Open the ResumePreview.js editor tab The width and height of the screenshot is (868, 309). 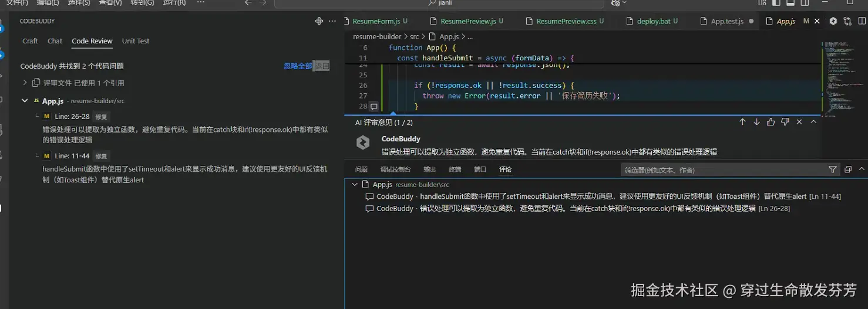pos(467,21)
